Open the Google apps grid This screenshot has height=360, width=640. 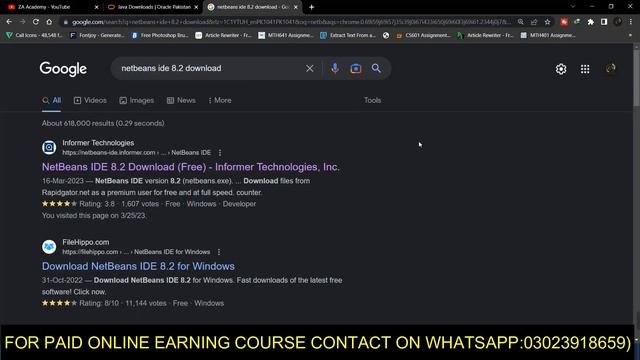(585, 69)
